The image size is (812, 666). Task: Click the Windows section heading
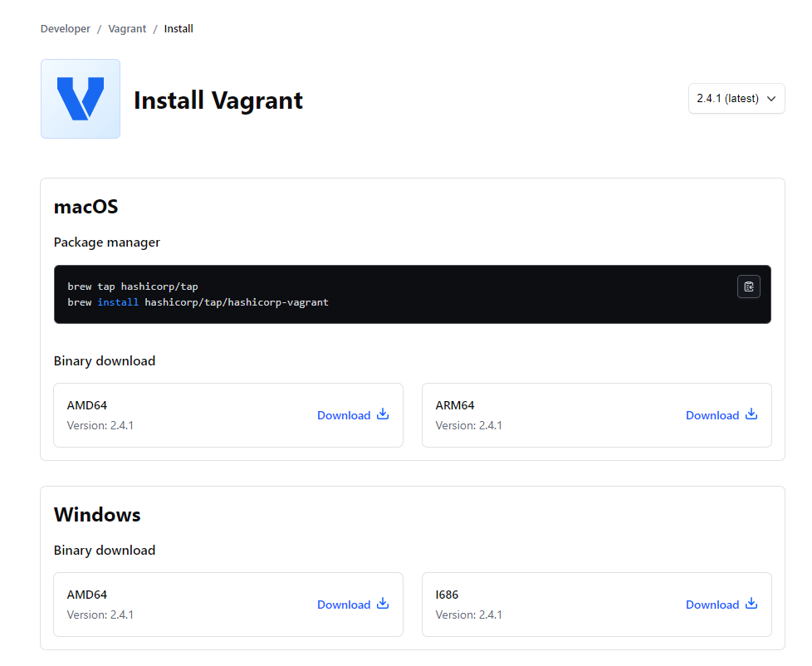click(x=97, y=515)
